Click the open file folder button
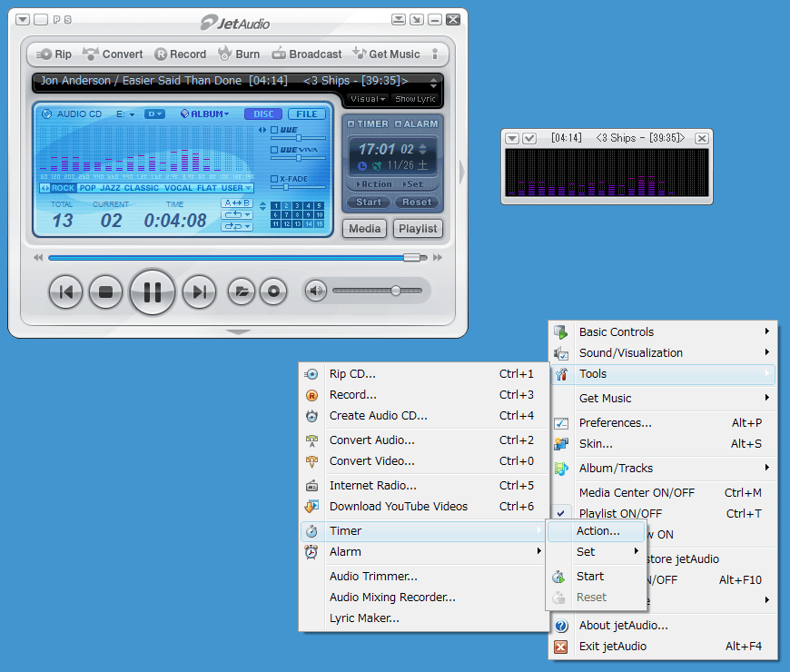This screenshot has height=672, width=790. pyautogui.click(x=242, y=292)
